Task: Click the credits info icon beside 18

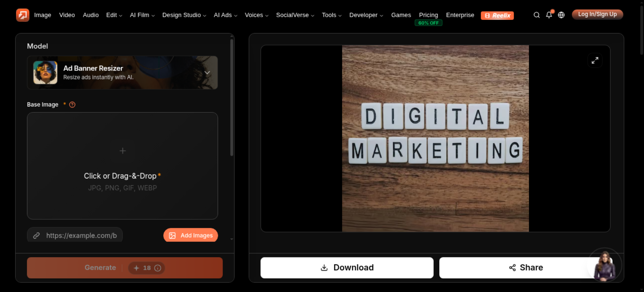Action: pyautogui.click(x=157, y=268)
